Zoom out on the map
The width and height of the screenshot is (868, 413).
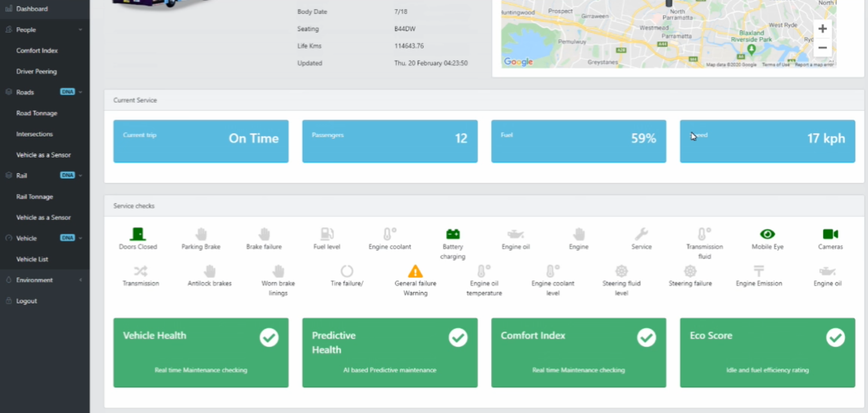tap(822, 48)
